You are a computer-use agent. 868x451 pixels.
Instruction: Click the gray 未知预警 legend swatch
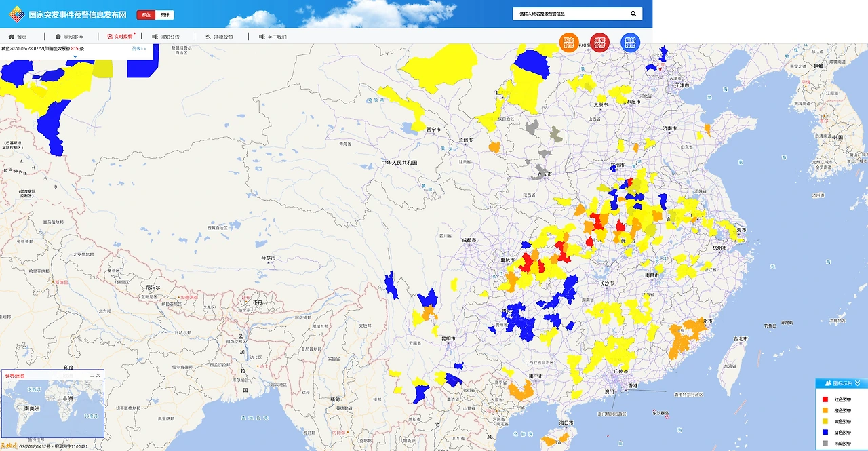coord(825,443)
